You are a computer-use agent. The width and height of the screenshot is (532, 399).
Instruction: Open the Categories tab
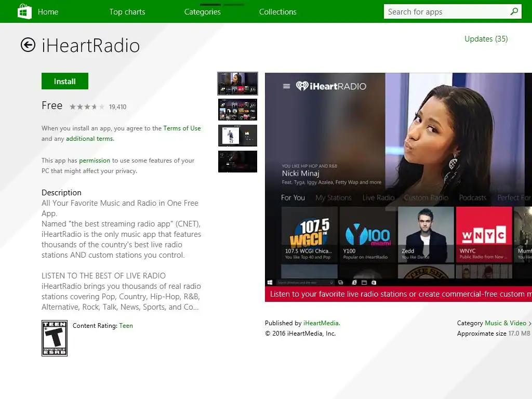[x=203, y=12]
